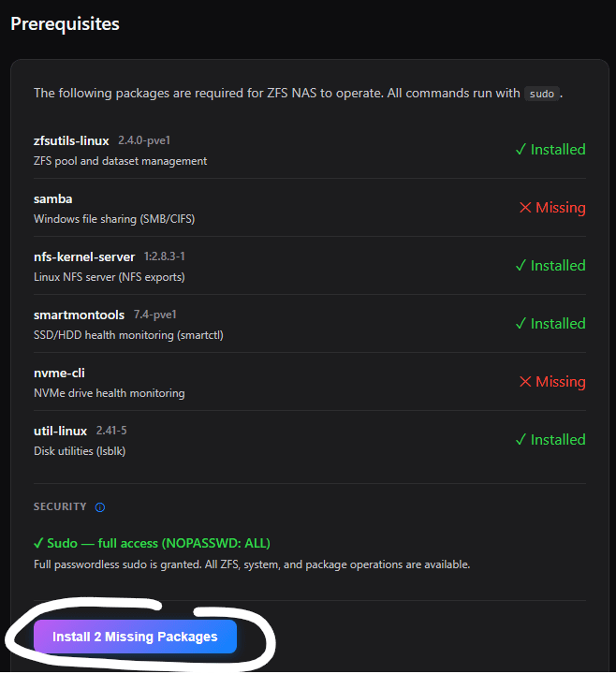Click the checkmark before Sudo full access
The image size is (616, 674).
pos(38,543)
